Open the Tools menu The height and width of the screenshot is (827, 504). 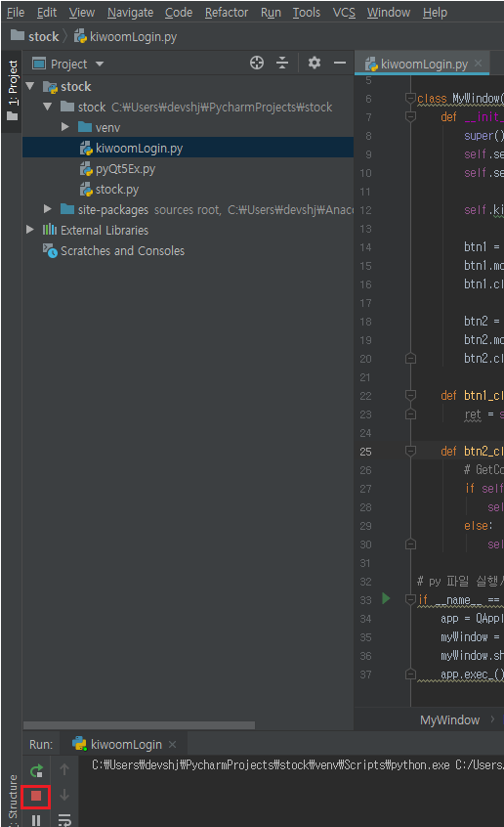point(307,12)
